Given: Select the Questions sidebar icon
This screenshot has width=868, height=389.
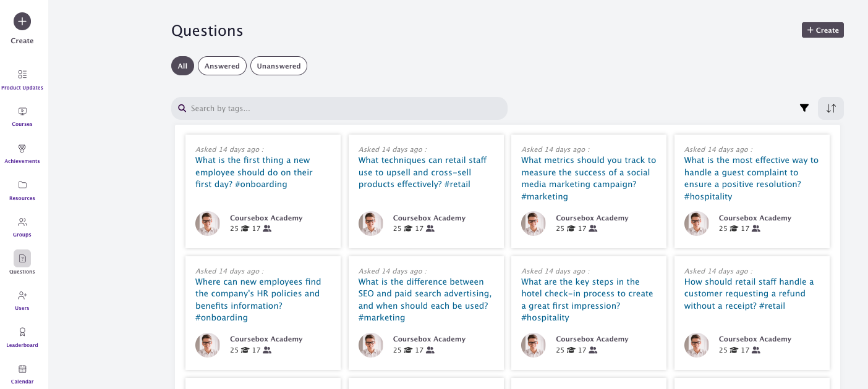Looking at the screenshot, I should tap(22, 258).
